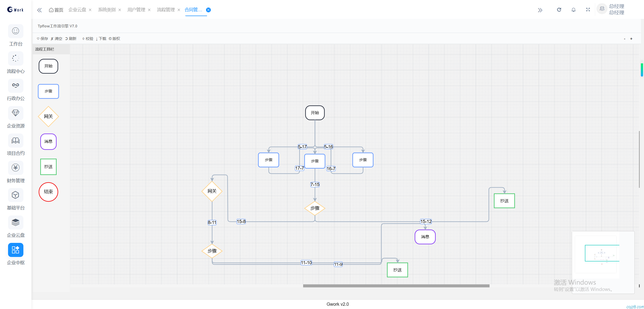644x309 pixels.
Task: Click the page refresh icon in header
Action: tap(559, 10)
